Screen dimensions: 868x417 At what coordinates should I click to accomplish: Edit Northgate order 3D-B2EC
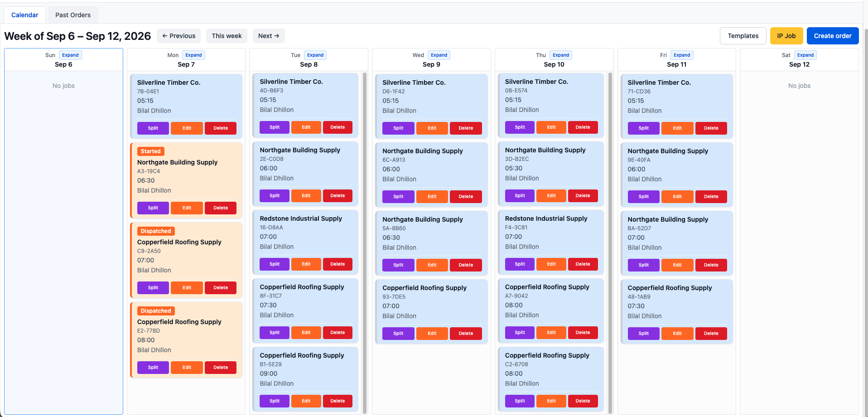point(551,196)
